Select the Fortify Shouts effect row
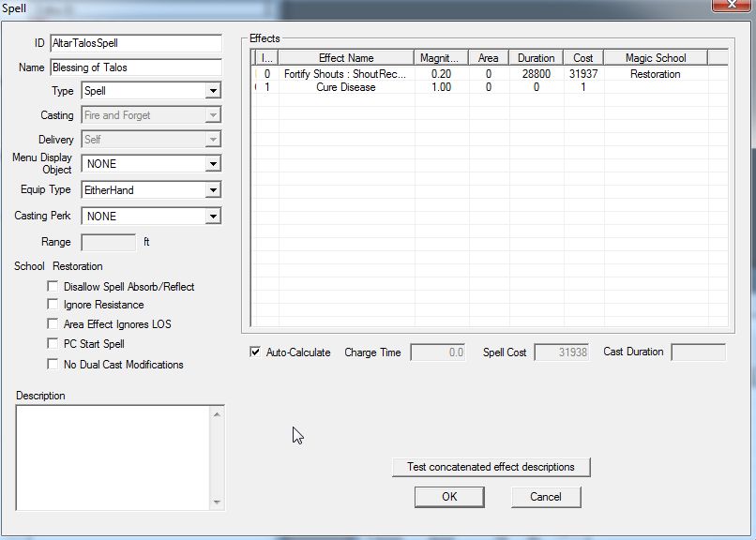Viewport: 756px width, 540px height. pos(491,74)
